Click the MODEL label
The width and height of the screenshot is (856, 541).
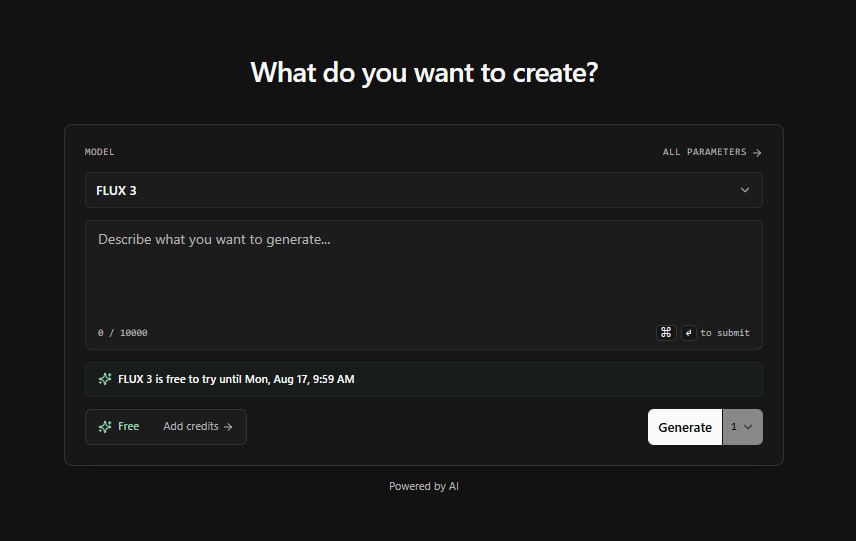[99, 152]
